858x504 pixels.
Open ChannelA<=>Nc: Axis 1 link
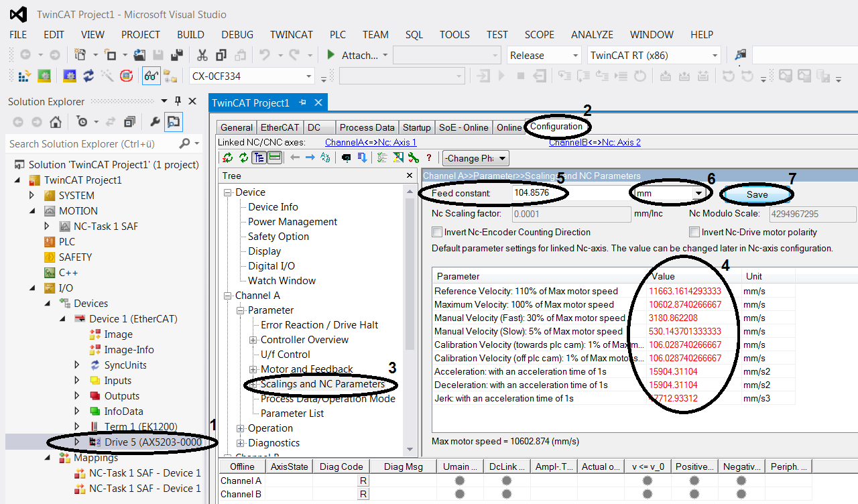click(x=371, y=142)
